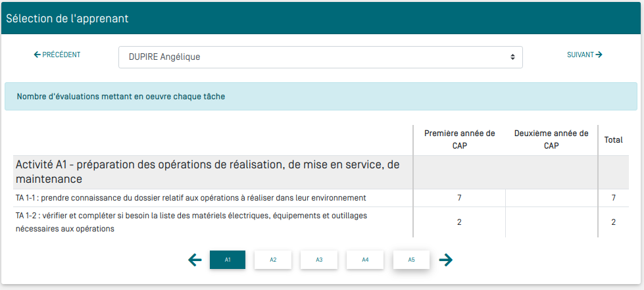This screenshot has height=290, width=644.
Task: Click the Nombre d'évaluations info banner
Action: coord(121,97)
